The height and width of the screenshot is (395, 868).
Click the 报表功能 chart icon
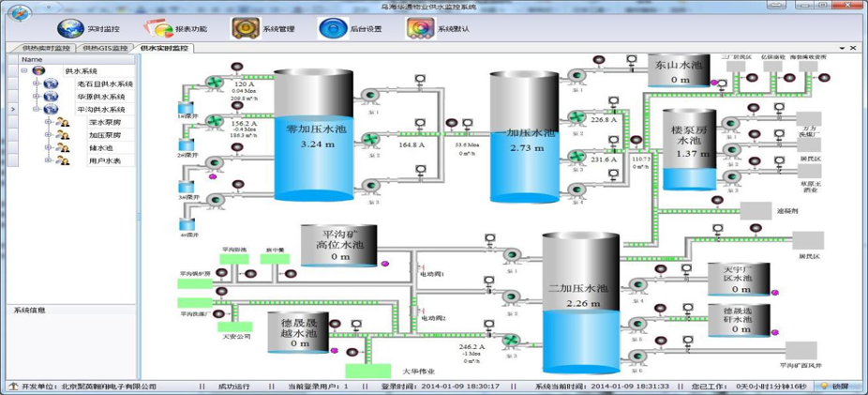coord(157,28)
